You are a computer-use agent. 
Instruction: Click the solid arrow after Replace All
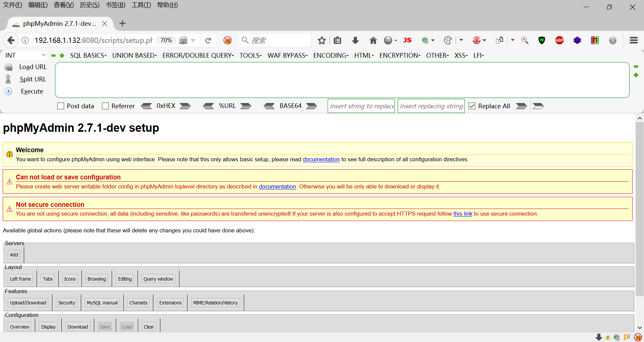tap(521, 106)
